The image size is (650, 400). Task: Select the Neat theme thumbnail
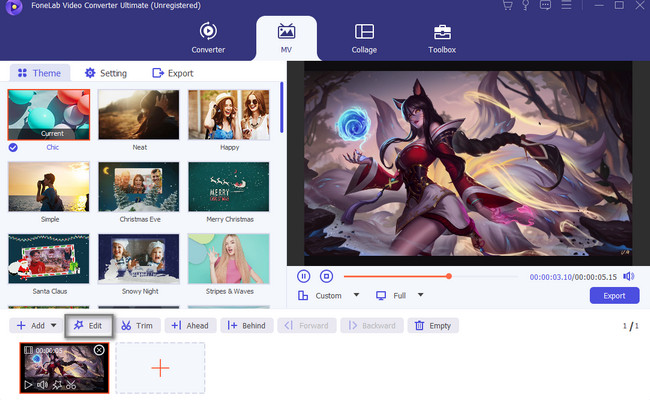point(139,115)
